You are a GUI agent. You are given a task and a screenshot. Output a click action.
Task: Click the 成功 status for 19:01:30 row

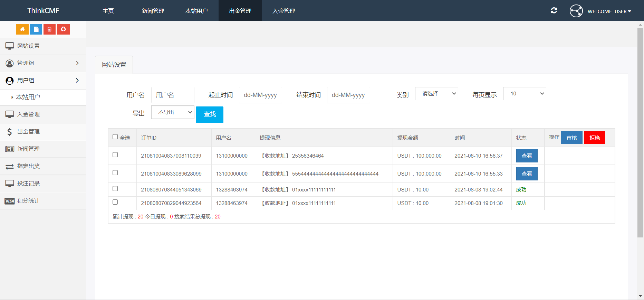pos(521,203)
